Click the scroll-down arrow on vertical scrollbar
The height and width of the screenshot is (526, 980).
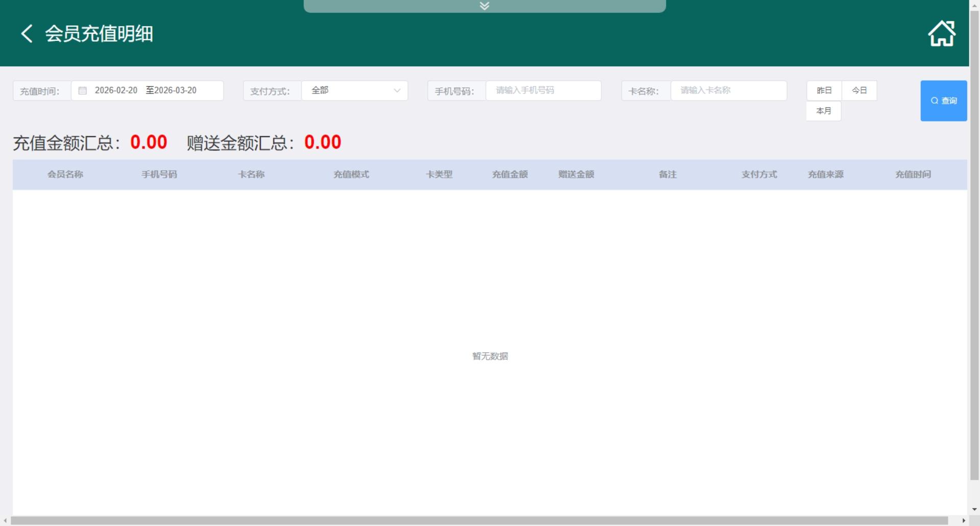[x=974, y=510]
